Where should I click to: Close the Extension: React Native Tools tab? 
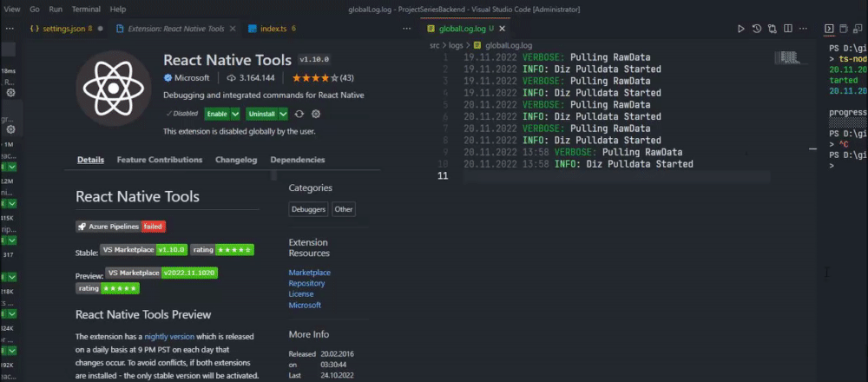(x=233, y=29)
